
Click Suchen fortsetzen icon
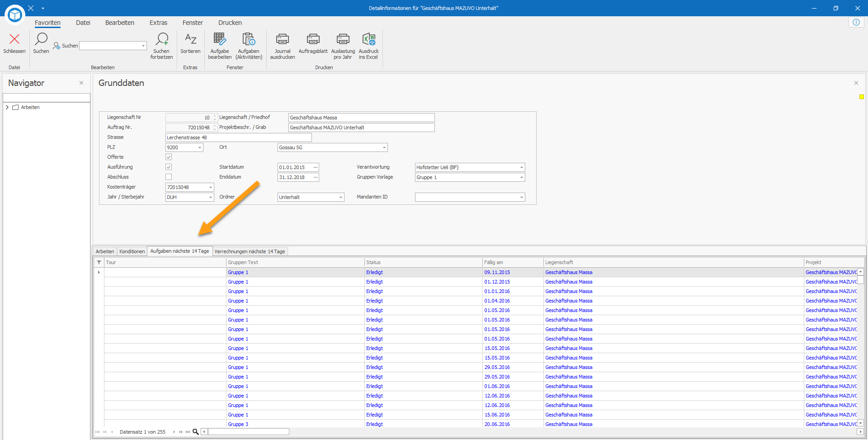tap(162, 39)
